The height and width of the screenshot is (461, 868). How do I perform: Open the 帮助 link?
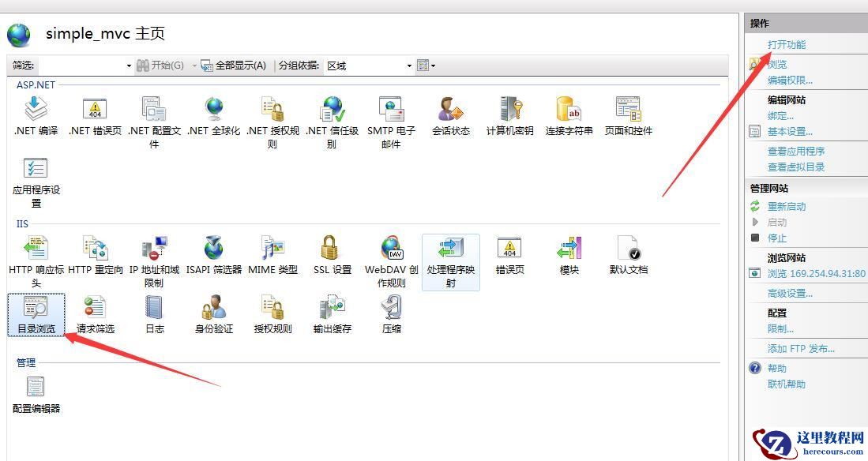tap(776, 368)
